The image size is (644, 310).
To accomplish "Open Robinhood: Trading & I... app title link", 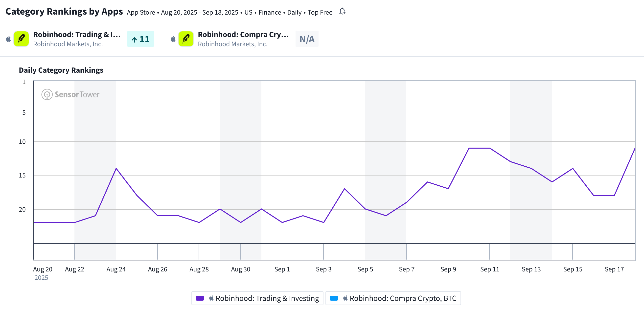I will click(x=77, y=34).
